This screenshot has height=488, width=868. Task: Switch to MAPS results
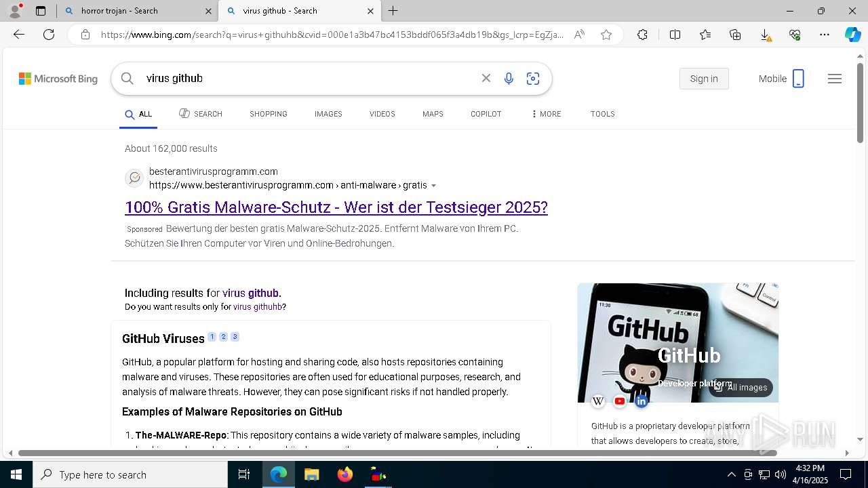[x=433, y=114]
